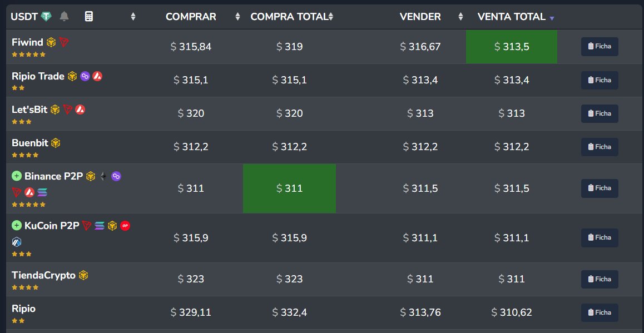Open the Ficha button for Ripio Trade
The width and height of the screenshot is (644, 333).
pos(600,80)
